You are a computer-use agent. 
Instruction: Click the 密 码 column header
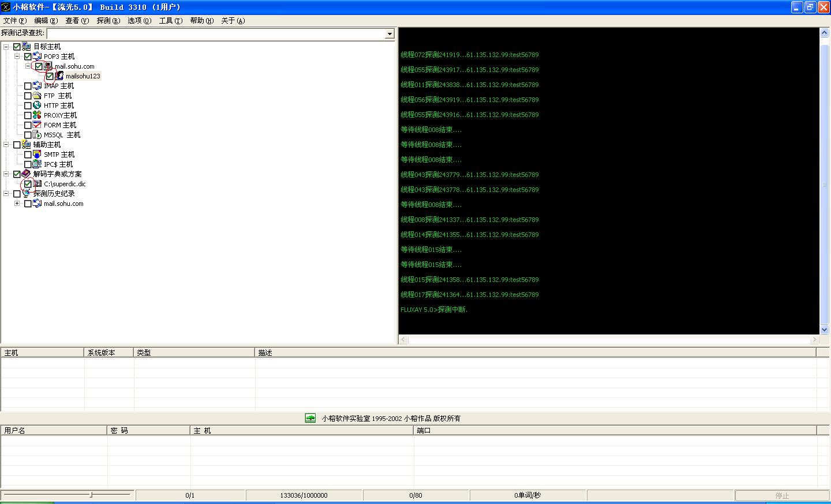[148, 430]
